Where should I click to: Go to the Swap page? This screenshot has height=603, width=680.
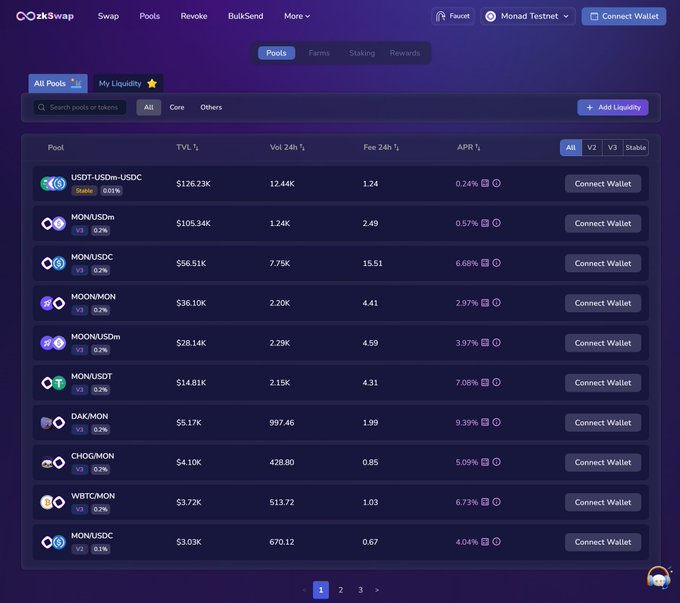(108, 16)
